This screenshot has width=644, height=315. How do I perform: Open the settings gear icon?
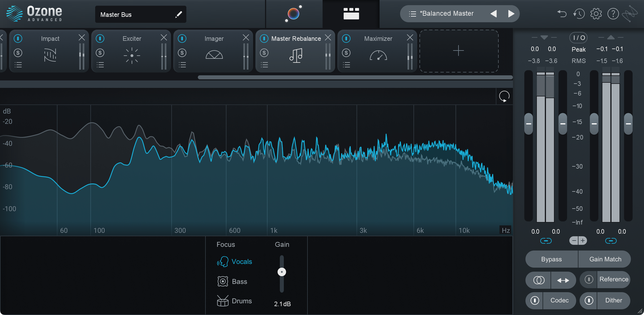(x=596, y=14)
